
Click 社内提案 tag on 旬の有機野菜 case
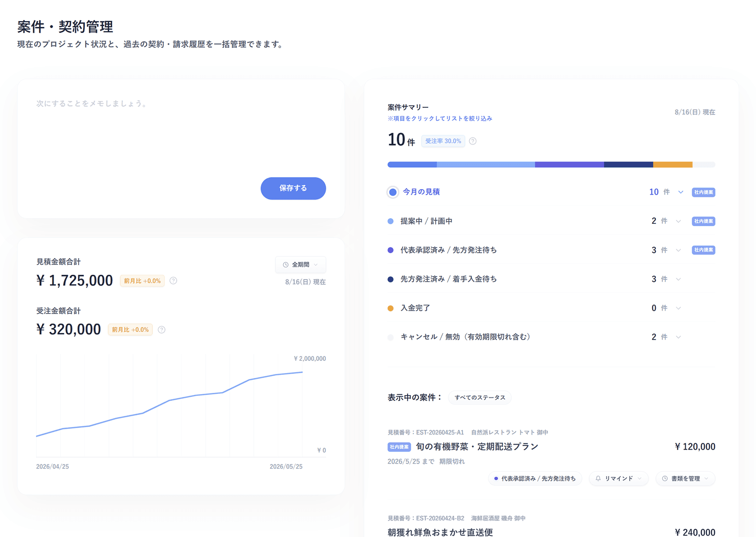click(399, 447)
